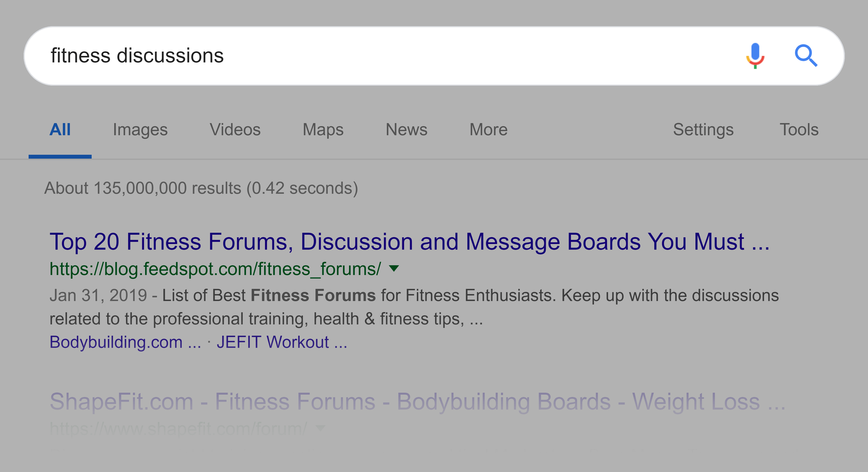Click the blue magnifying glass search icon

pyautogui.click(x=806, y=56)
